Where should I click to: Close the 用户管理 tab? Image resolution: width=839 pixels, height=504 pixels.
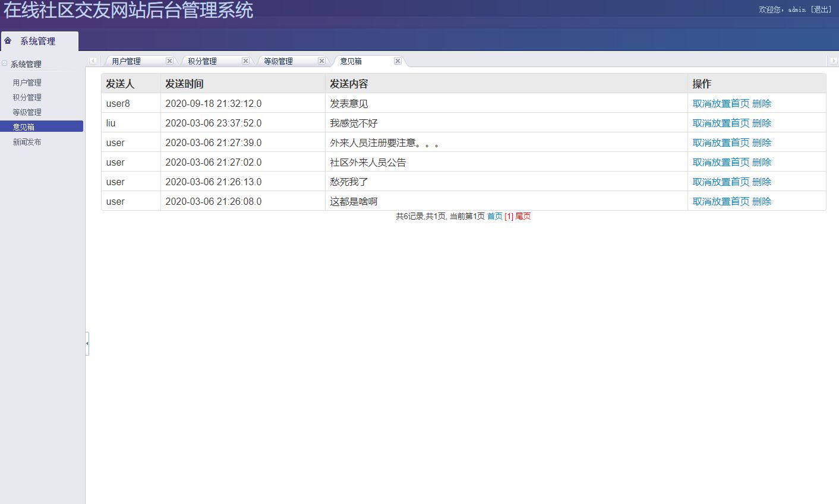tap(169, 61)
